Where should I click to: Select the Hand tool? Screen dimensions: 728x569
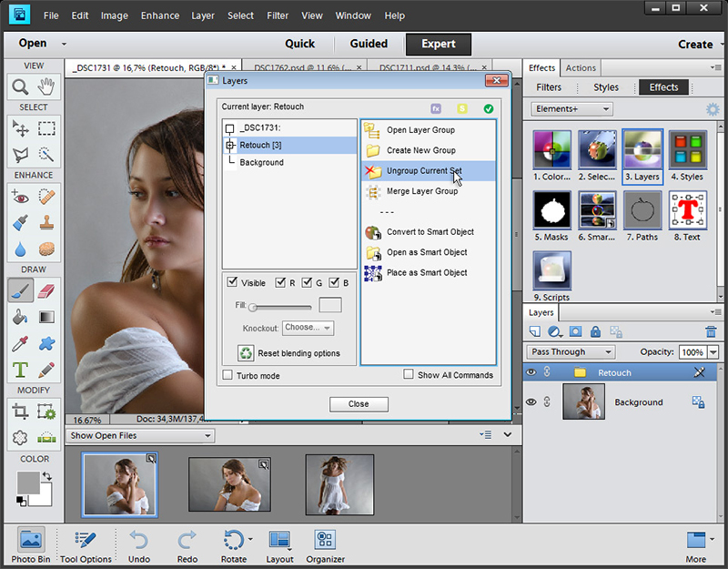(46, 86)
